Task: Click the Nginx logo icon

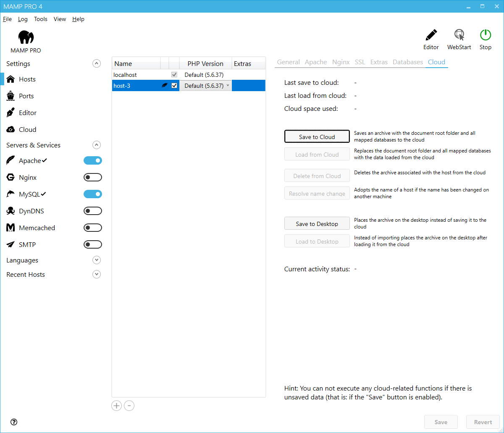Action: [11, 178]
